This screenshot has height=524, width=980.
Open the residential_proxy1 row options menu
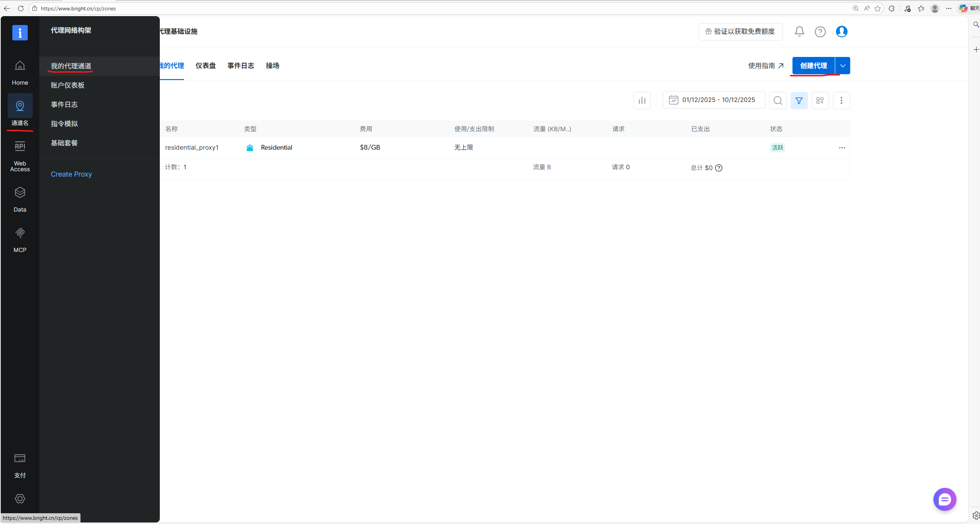pos(842,148)
